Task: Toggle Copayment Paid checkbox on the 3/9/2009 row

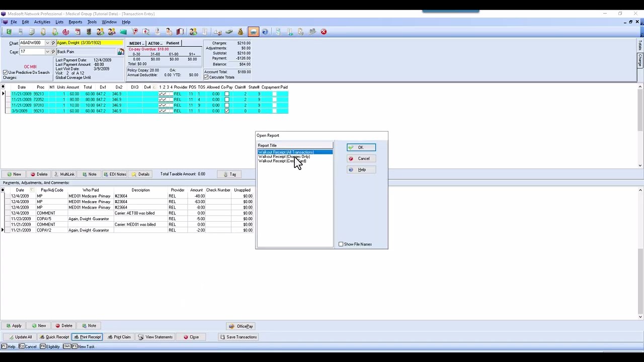Action: click(x=274, y=111)
